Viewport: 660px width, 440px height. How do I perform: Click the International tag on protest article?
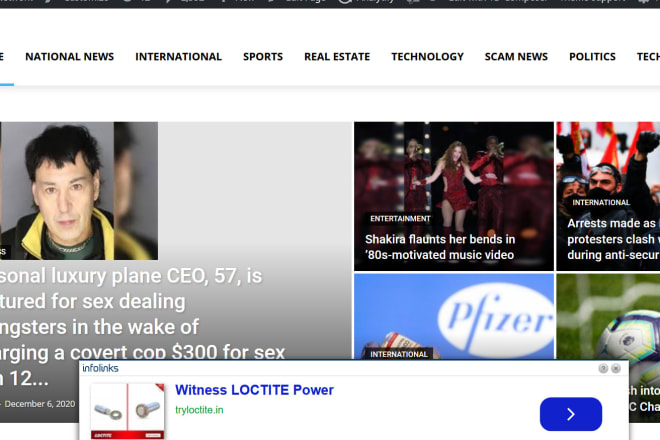[601, 203]
